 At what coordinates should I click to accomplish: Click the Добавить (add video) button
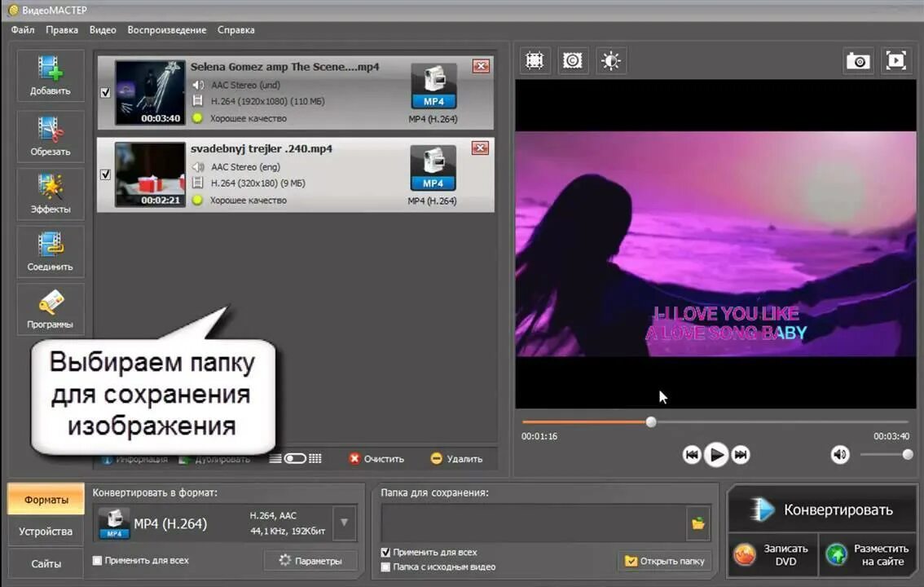50,76
